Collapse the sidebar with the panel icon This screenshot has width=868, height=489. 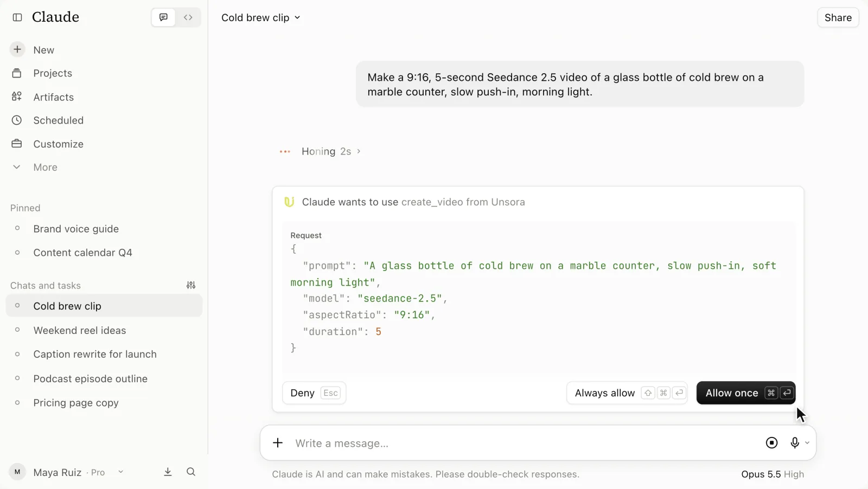coord(17,17)
